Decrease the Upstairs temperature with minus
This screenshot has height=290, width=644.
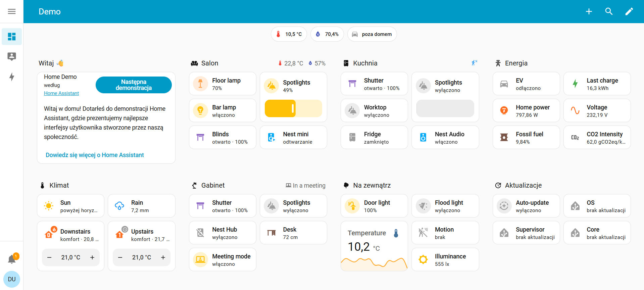coord(120,257)
